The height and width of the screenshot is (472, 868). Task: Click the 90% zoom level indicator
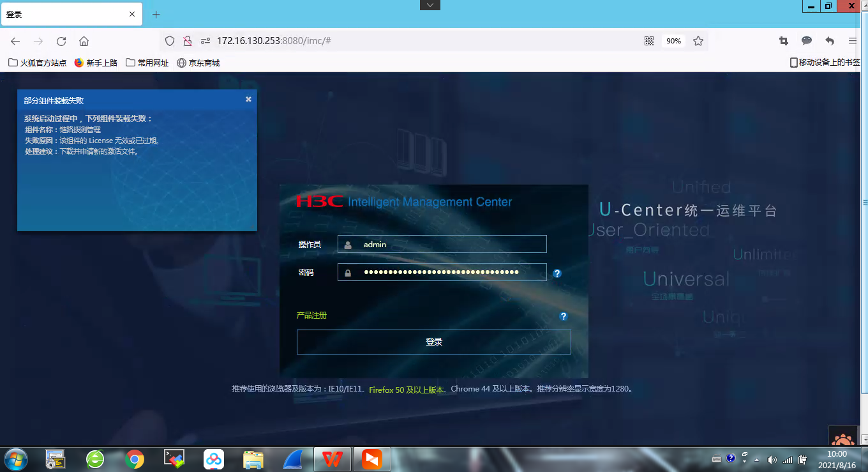coord(673,41)
